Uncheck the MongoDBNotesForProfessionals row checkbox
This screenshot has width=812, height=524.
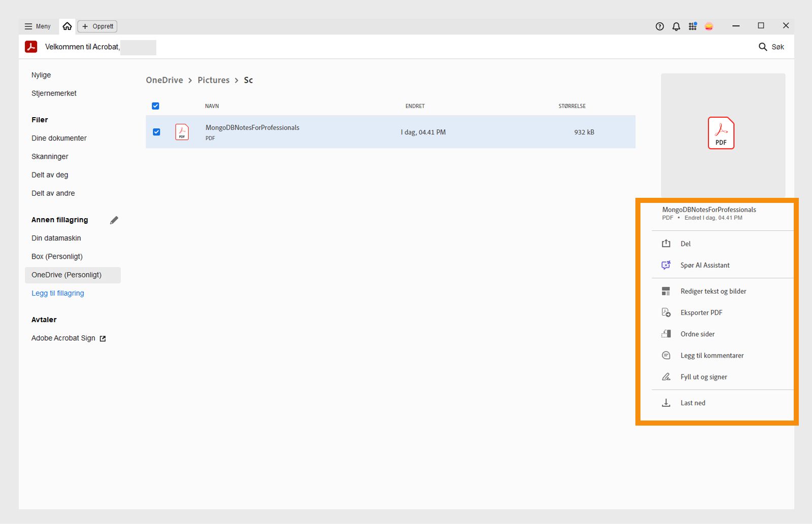[x=156, y=132]
